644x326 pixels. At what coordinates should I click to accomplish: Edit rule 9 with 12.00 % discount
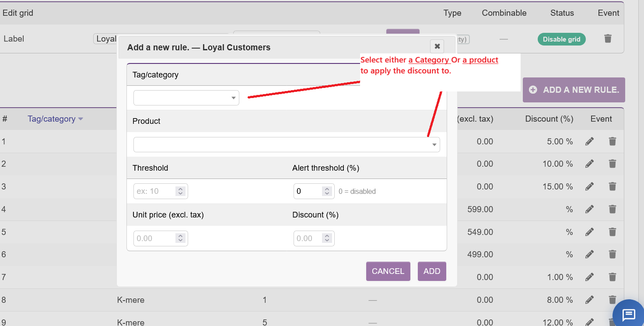(590, 322)
